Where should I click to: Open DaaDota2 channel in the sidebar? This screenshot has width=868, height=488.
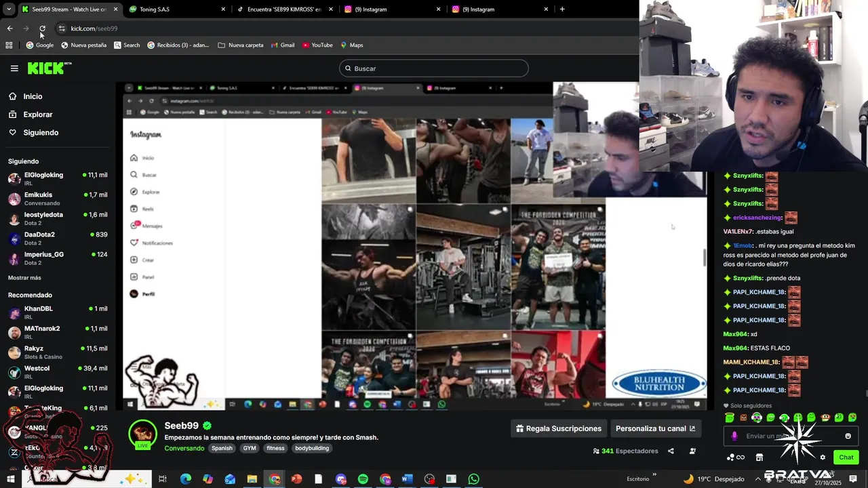58,238
